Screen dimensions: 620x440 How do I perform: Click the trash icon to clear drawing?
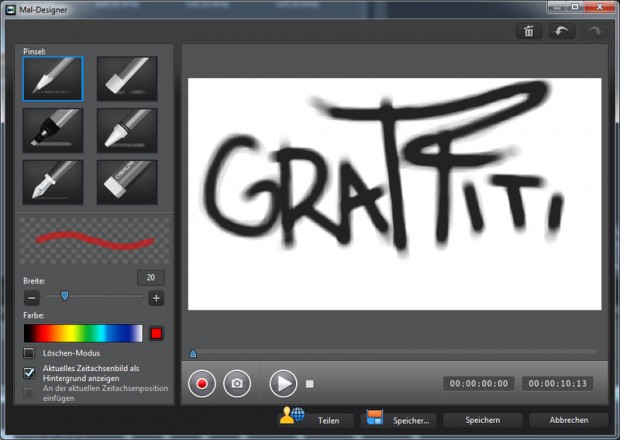coord(528,31)
